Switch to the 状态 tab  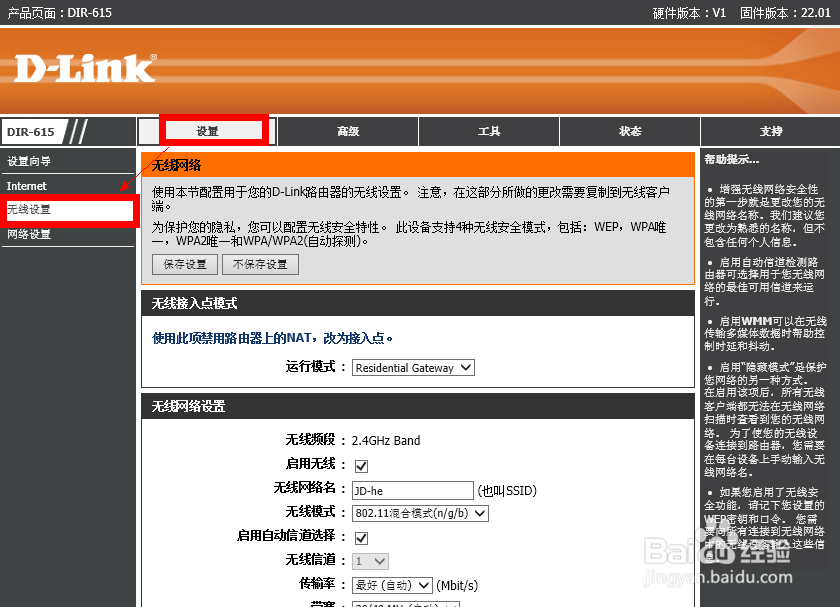pos(630,131)
